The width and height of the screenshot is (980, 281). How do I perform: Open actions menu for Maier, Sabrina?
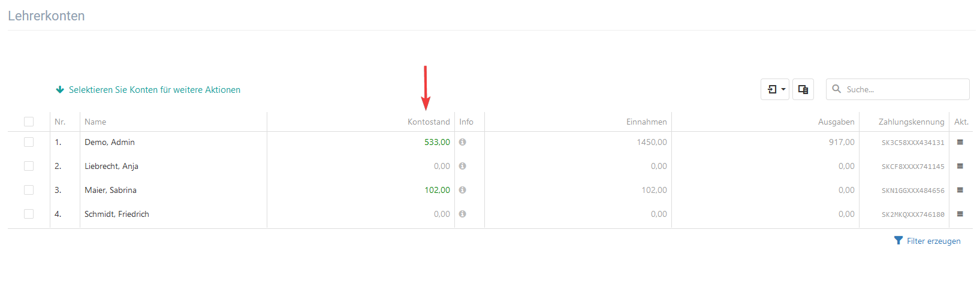coord(960,190)
